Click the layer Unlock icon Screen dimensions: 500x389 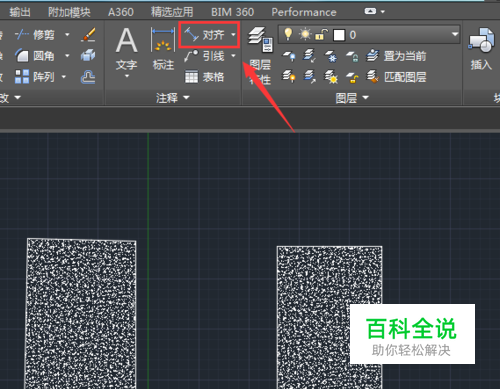[352, 77]
